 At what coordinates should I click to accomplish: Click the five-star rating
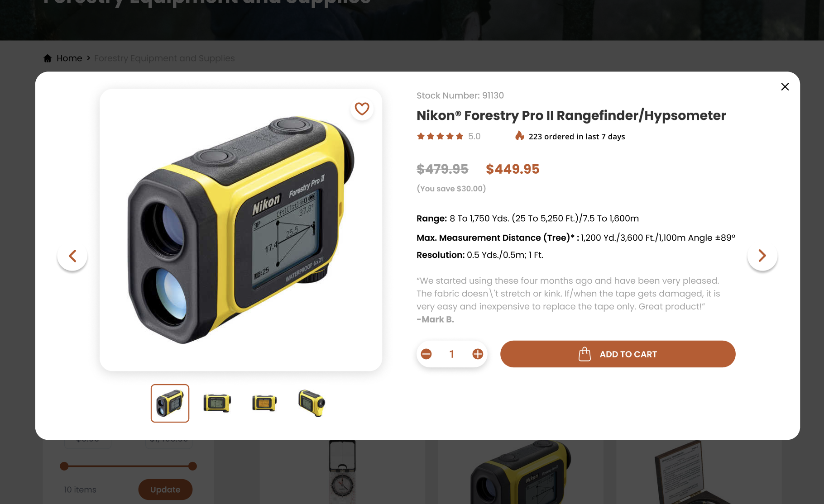click(440, 137)
